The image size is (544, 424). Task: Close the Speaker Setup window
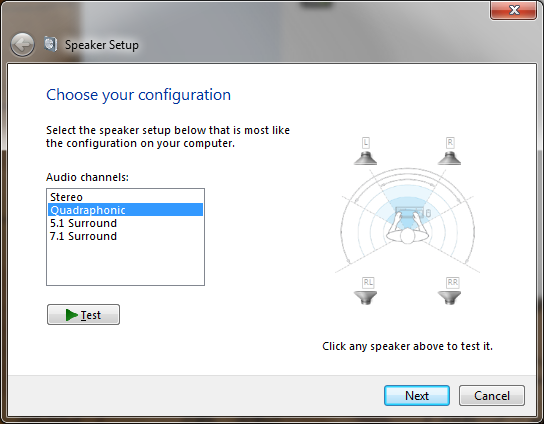coord(514,10)
